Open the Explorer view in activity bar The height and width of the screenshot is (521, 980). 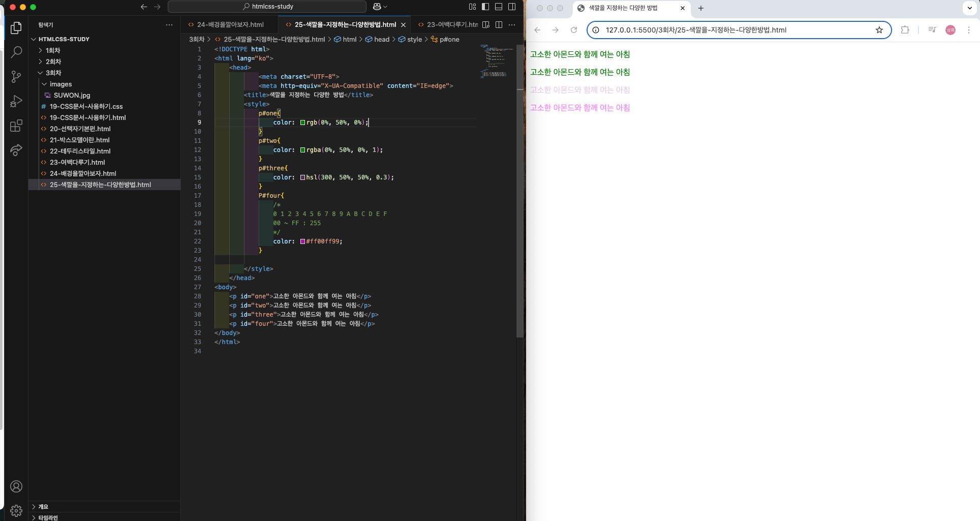click(x=16, y=28)
